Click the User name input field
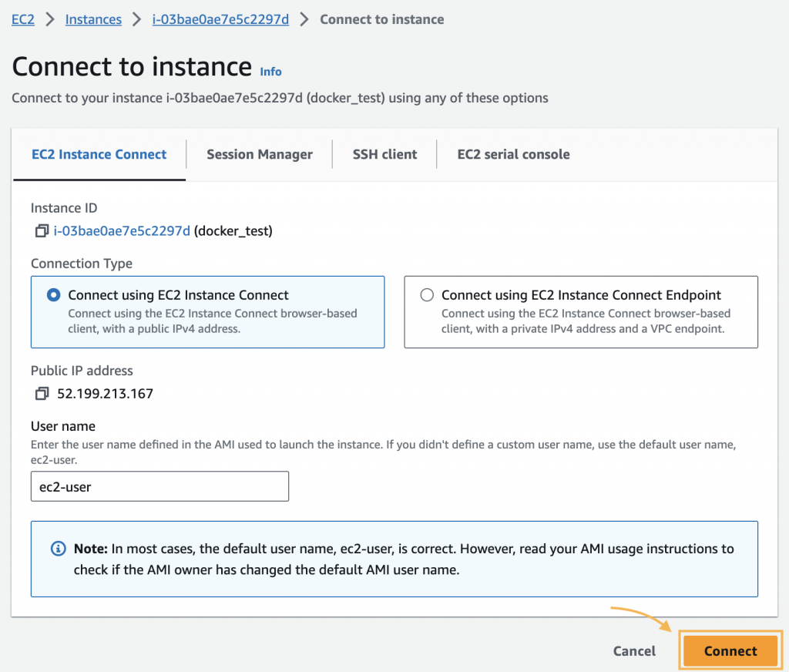 [159, 486]
